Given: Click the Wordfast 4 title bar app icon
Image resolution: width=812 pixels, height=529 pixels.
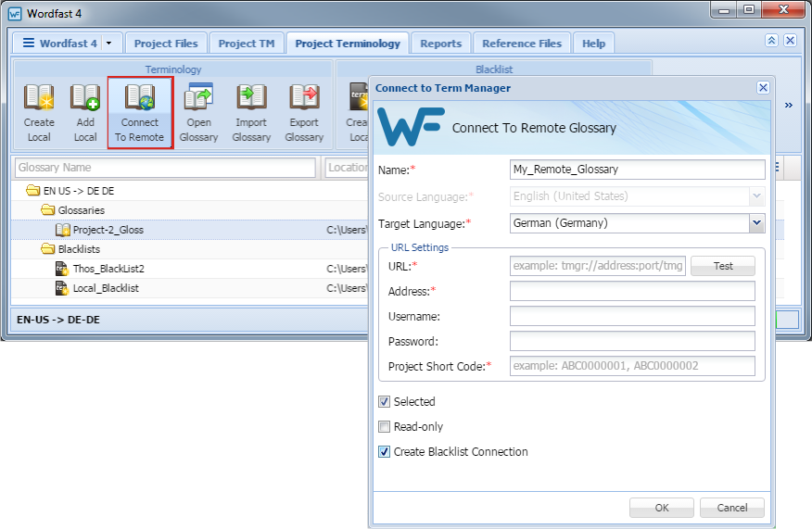Looking at the screenshot, I should [x=15, y=14].
